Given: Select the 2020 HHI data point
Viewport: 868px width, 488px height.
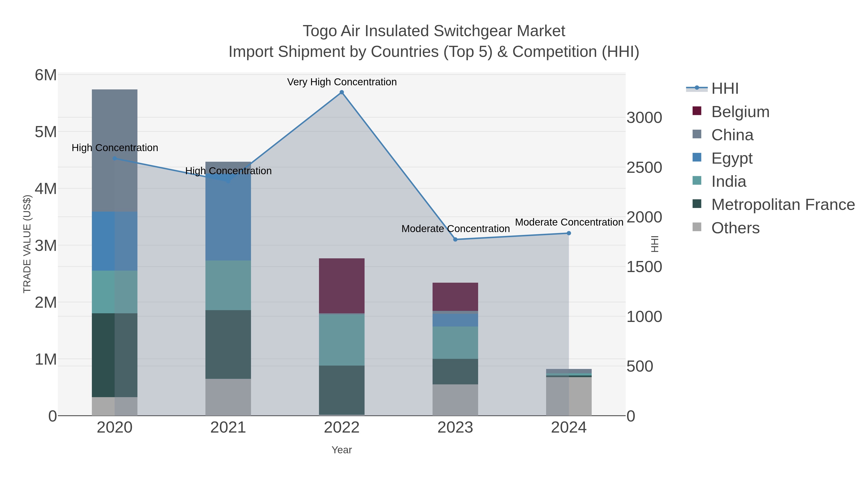Looking at the screenshot, I should coord(115,158).
